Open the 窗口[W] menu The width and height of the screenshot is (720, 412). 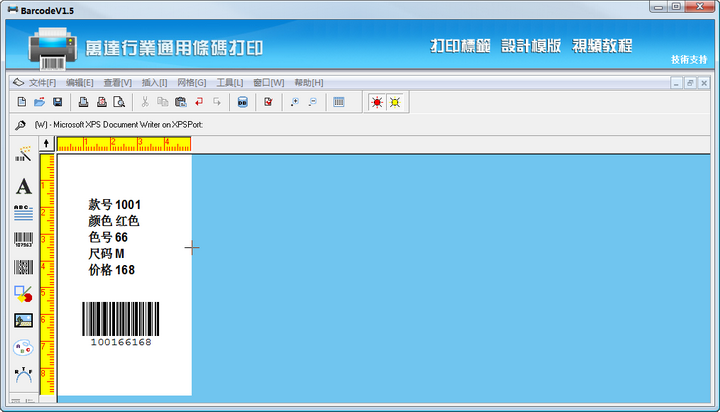(x=269, y=83)
